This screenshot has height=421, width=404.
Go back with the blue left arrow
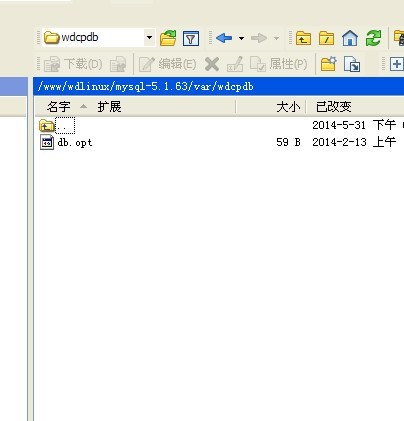[224, 38]
